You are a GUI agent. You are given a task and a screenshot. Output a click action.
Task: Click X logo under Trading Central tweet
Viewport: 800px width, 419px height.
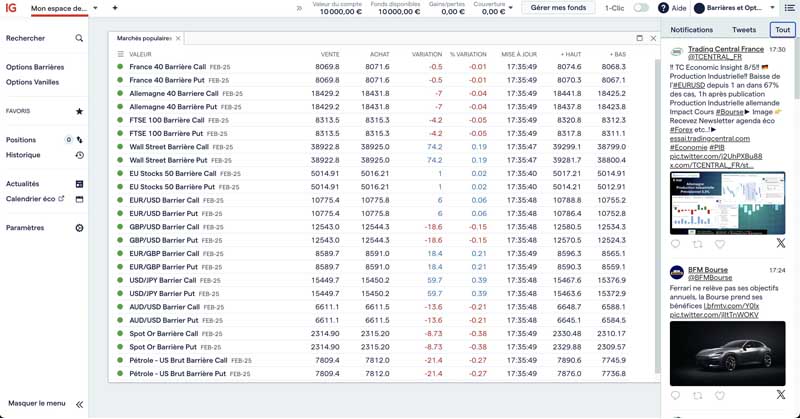coord(781,243)
